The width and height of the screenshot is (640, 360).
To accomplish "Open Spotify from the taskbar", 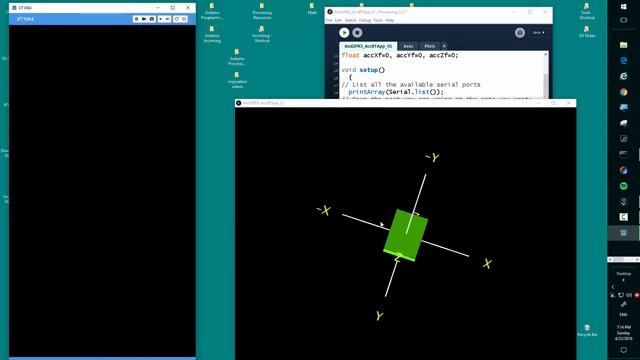I will click(x=623, y=186).
